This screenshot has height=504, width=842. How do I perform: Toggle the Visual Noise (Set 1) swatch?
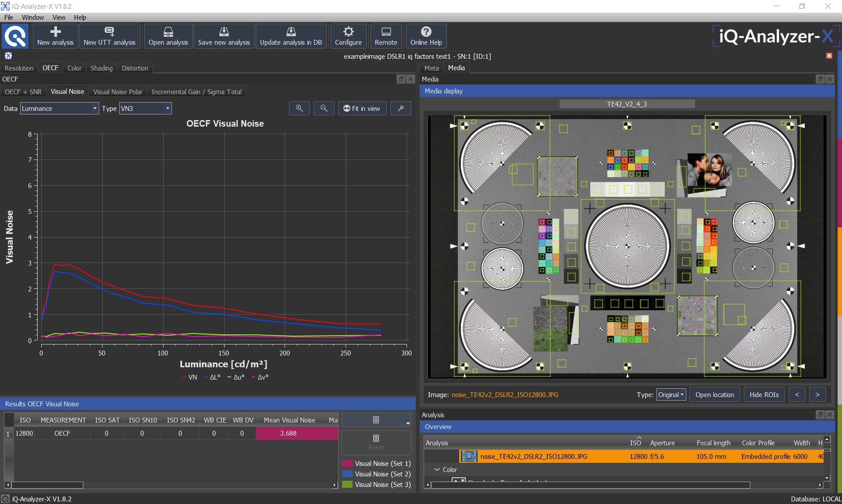(347, 463)
